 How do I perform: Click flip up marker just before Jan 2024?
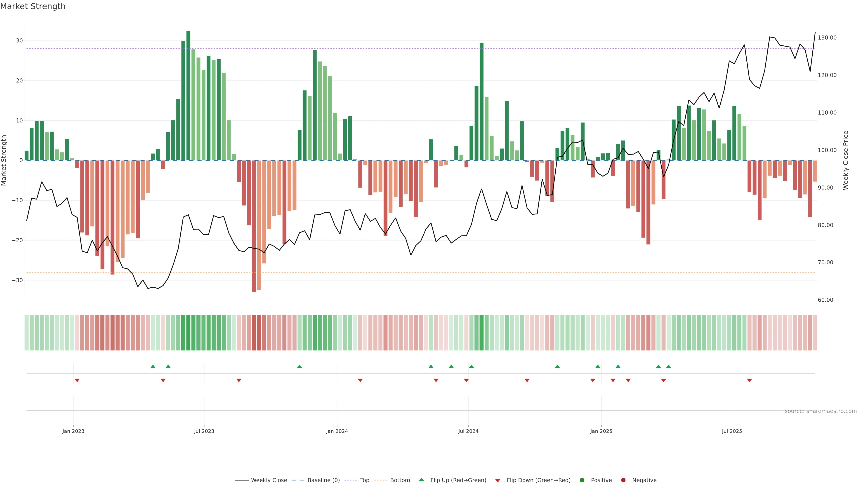pyautogui.click(x=300, y=366)
